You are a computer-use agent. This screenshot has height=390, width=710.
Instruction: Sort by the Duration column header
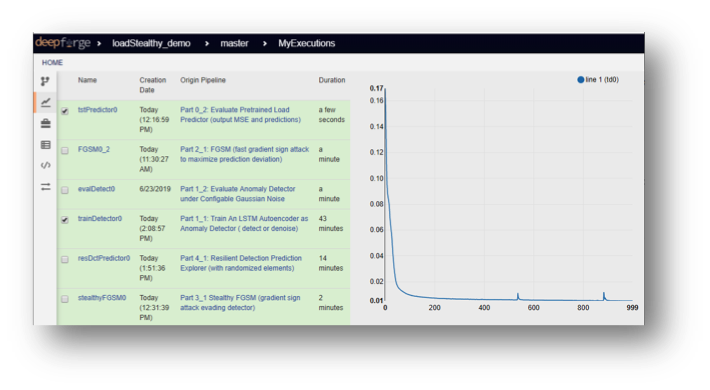[x=332, y=80]
